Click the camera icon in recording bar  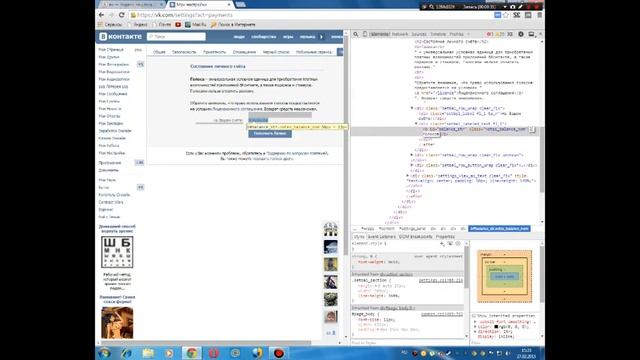pos(513,7)
